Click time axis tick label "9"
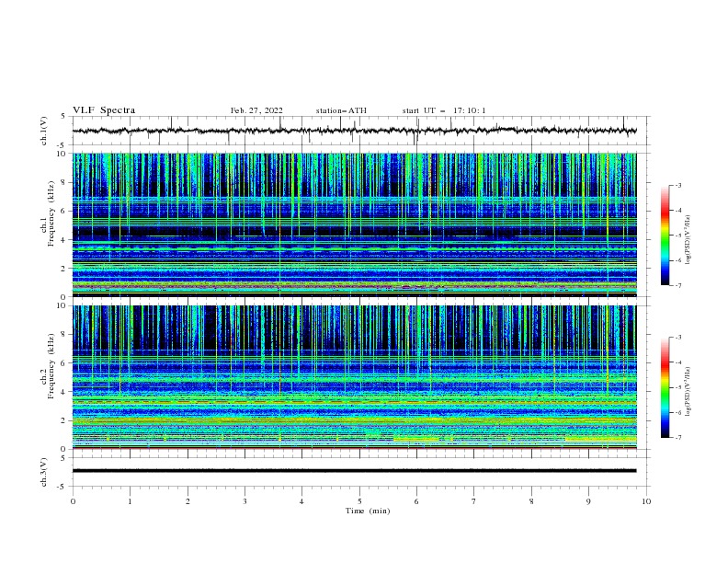Viewport: 728px width, 563px height. 588,501
